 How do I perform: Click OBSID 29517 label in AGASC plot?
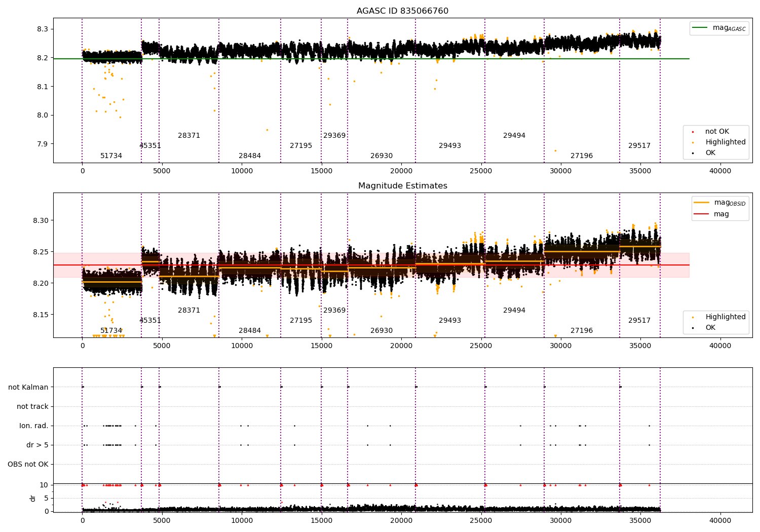coord(639,146)
